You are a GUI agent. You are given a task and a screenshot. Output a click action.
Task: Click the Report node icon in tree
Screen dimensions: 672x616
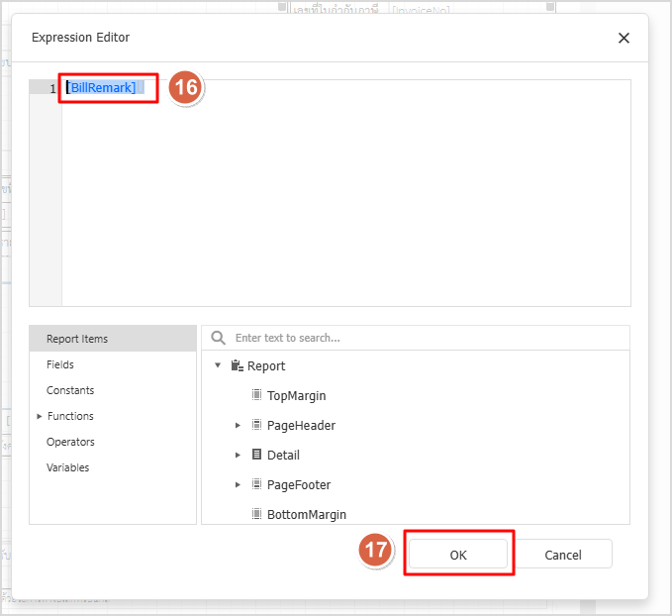[237, 365]
